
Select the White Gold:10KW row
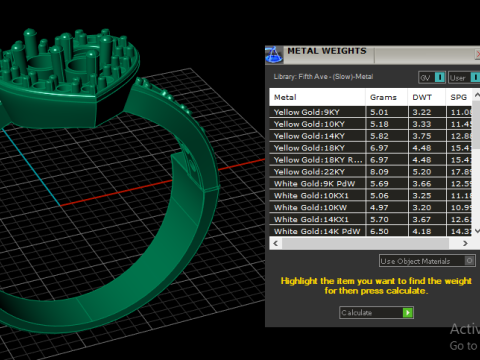[x=370, y=207]
